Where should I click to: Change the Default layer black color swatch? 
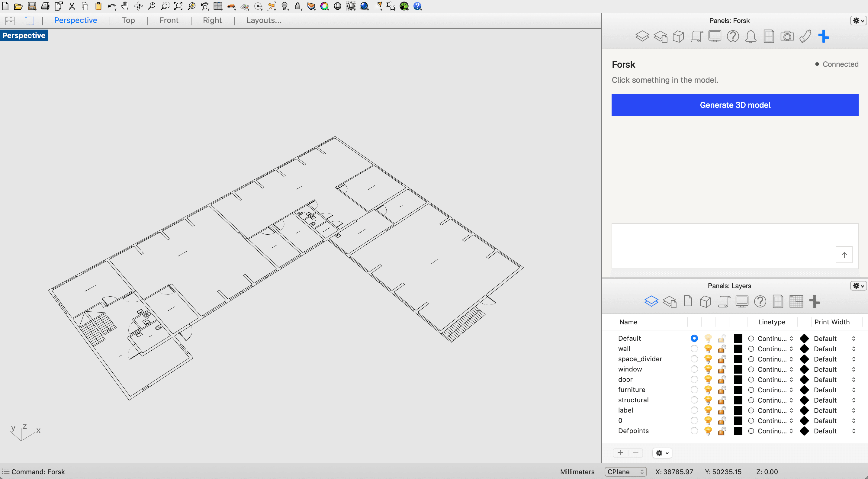tap(738, 339)
